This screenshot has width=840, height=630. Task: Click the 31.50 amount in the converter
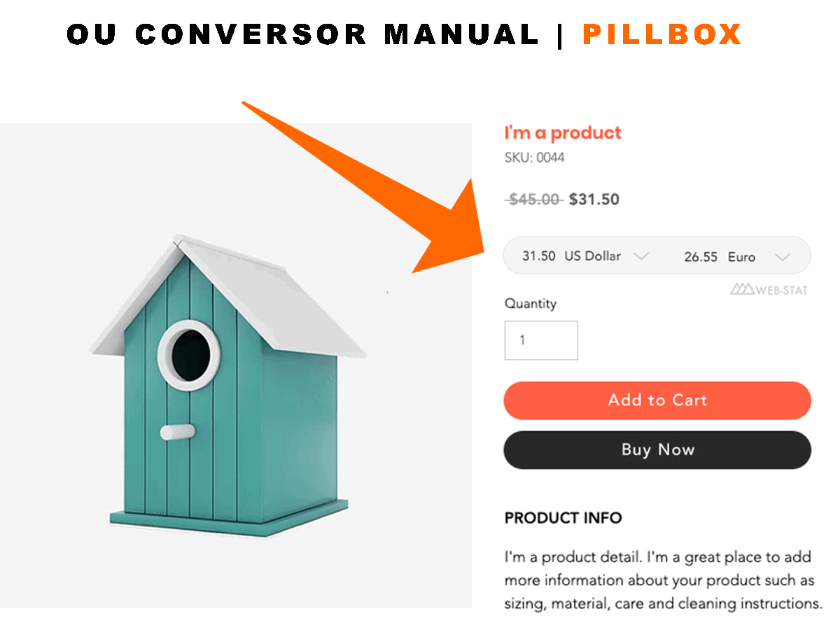538,256
